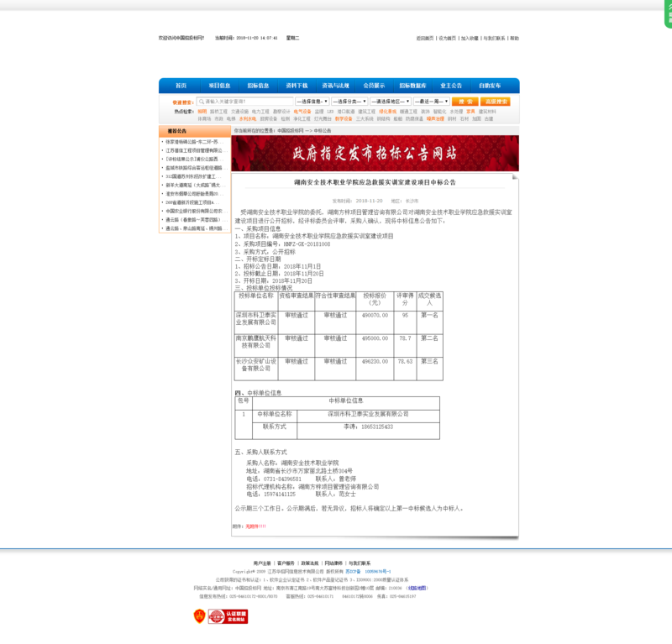Click hot keyword 灯光舞台
Screen dimensions: 672x644
pyautogui.click(x=323, y=118)
